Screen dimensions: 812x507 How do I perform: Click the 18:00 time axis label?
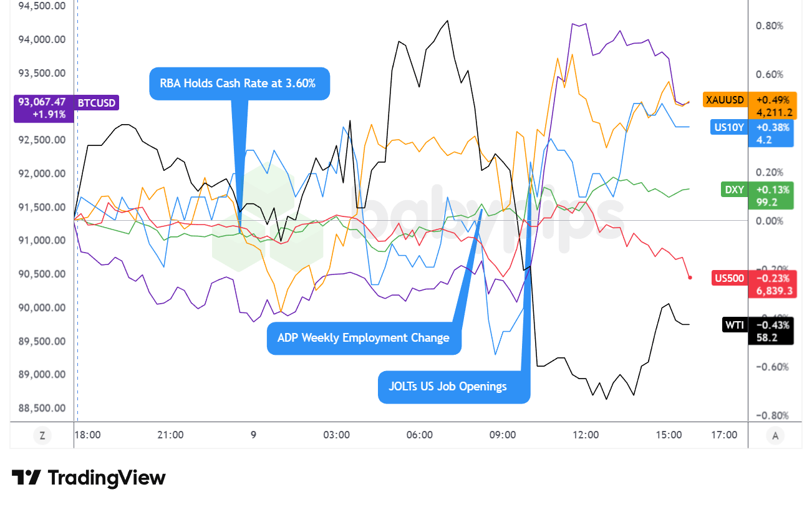87,435
